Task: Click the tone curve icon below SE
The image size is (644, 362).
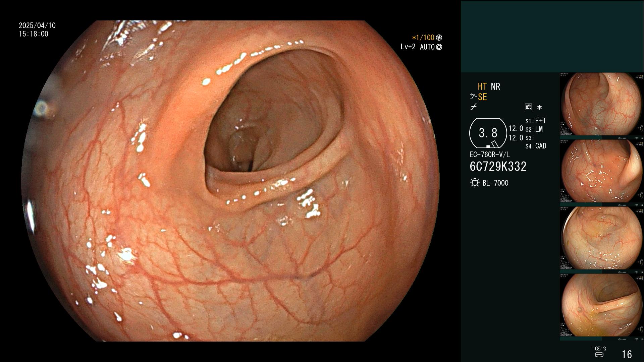Action: point(474,107)
